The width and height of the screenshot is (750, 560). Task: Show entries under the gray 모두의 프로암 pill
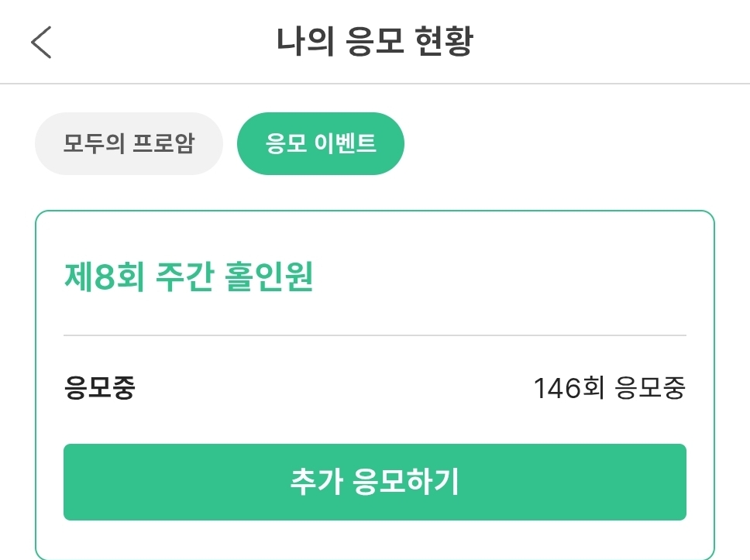[x=129, y=143]
